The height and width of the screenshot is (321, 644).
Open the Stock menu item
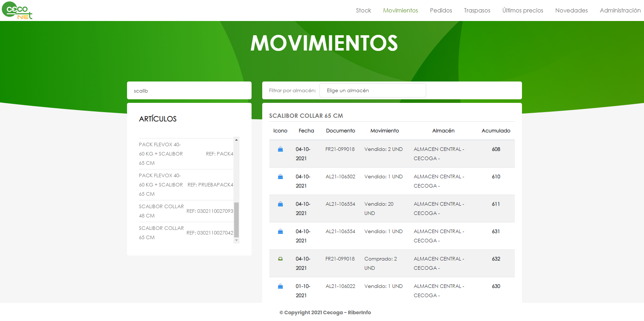coord(363,10)
